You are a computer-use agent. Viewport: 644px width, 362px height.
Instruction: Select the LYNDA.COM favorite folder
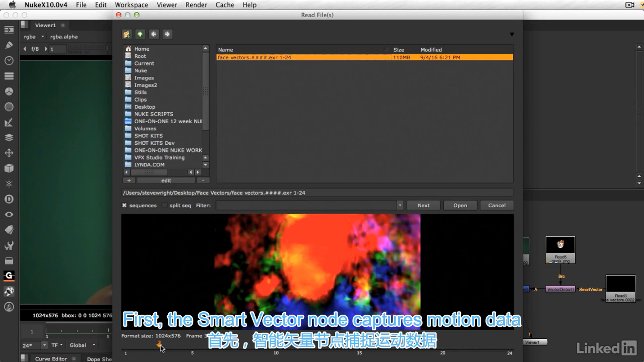(x=149, y=165)
